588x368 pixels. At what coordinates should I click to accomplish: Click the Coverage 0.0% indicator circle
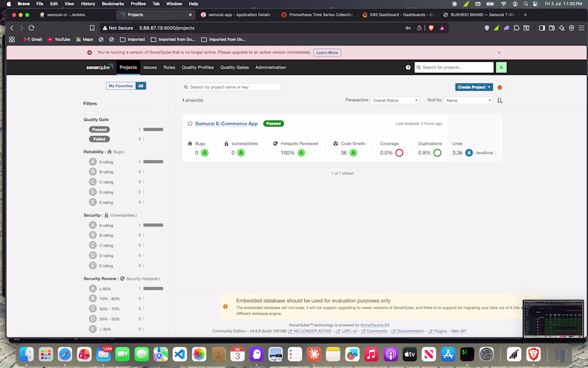click(x=399, y=152)
